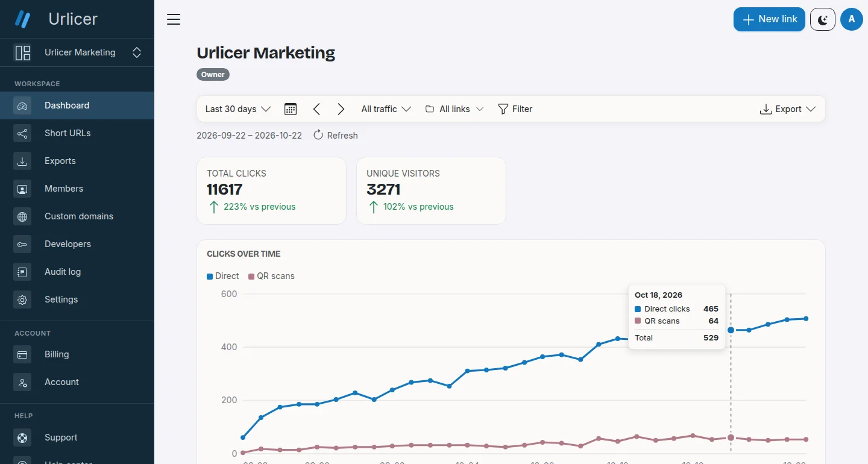Click the Dashboard gauge icon

(x=22, y=105)
